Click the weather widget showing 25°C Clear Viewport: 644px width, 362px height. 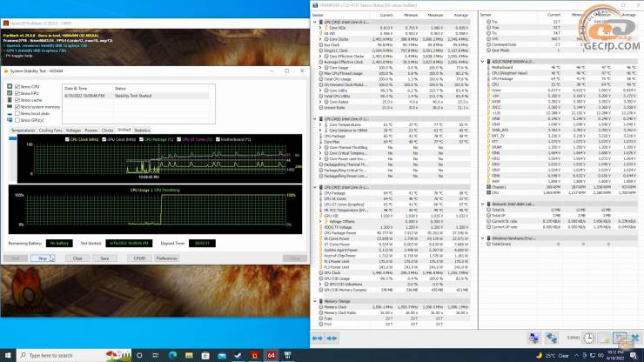pos(553,355)
